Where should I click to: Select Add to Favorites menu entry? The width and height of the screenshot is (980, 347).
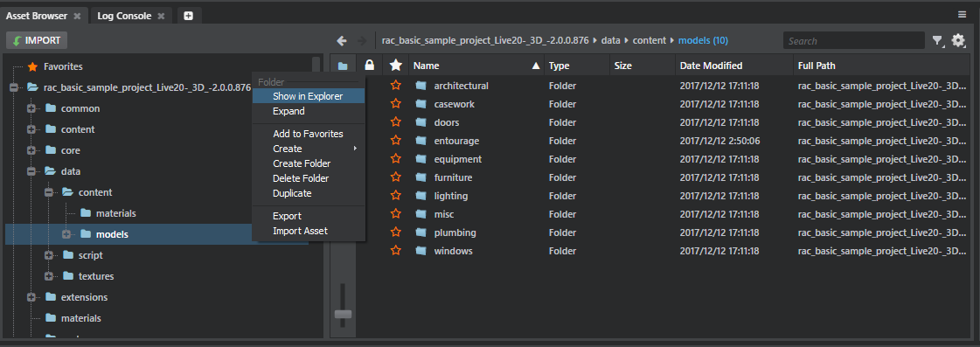[x=308, y=134]
